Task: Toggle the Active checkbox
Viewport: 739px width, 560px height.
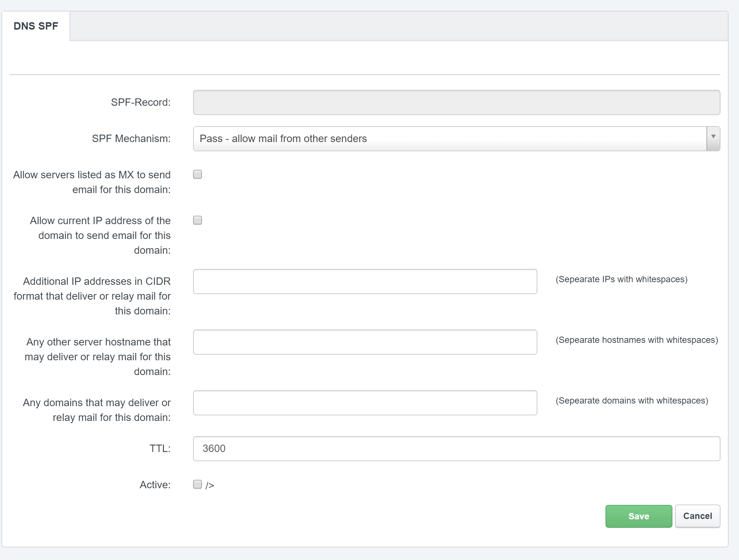Action: point(198,484)
